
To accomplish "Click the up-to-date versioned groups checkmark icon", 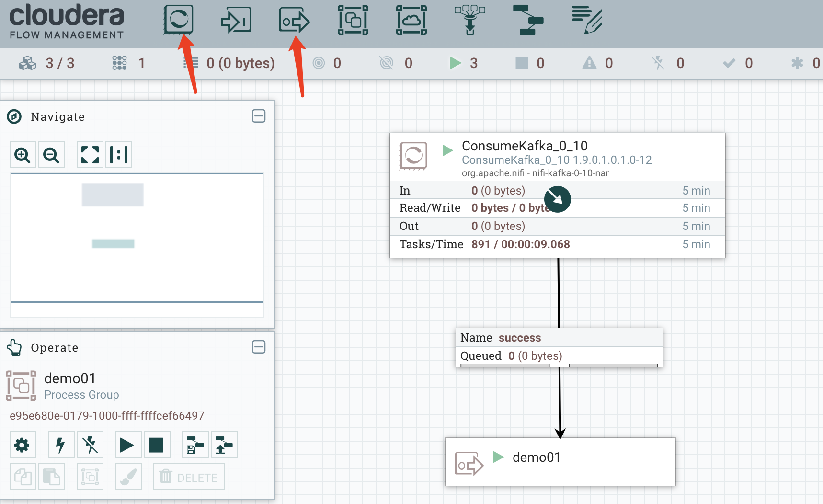I will 729,63.
